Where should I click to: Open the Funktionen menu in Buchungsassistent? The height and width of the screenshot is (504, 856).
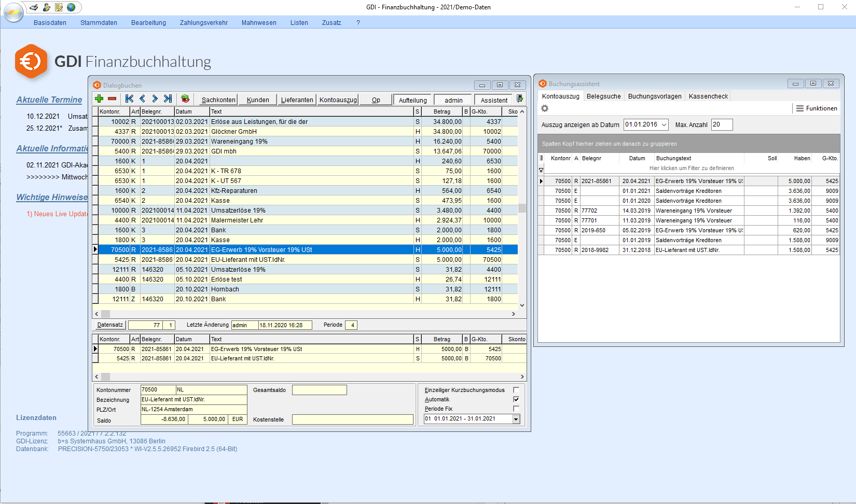817,108
